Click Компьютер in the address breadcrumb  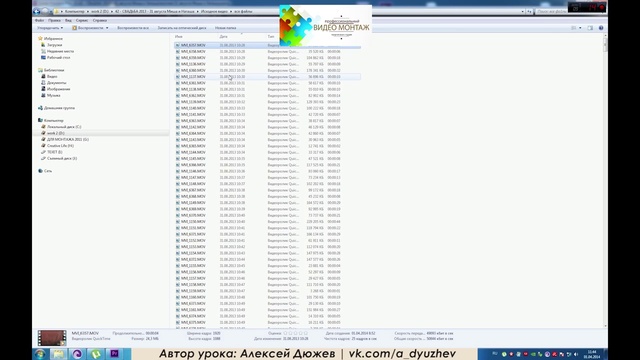(75, 11)
